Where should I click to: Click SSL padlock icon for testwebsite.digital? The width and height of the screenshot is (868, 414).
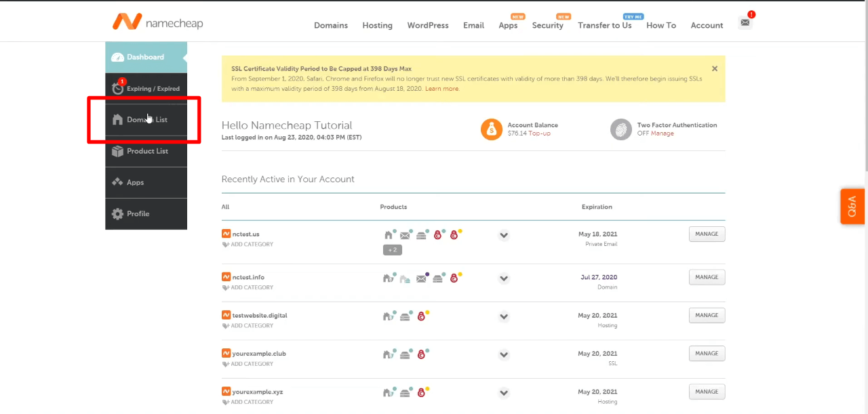pos(421,316)
